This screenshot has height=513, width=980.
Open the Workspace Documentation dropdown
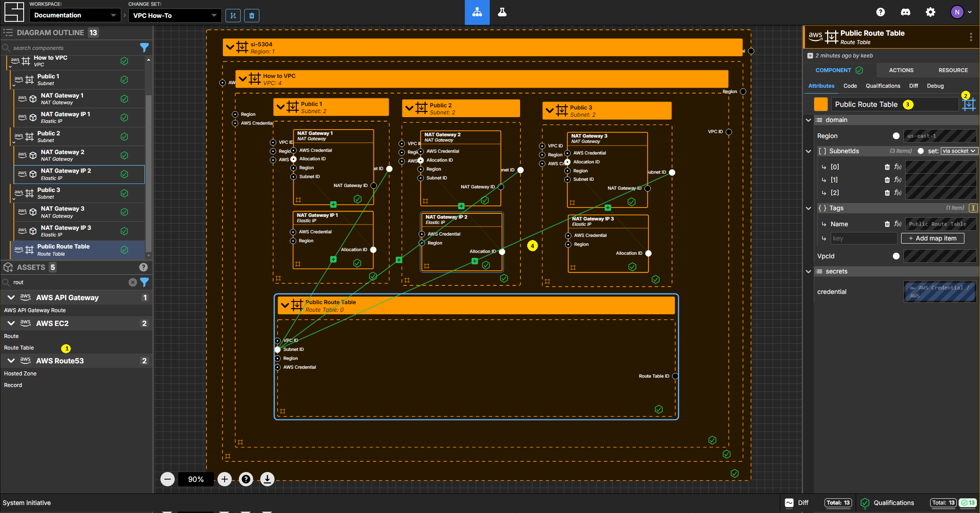(75, 15)
